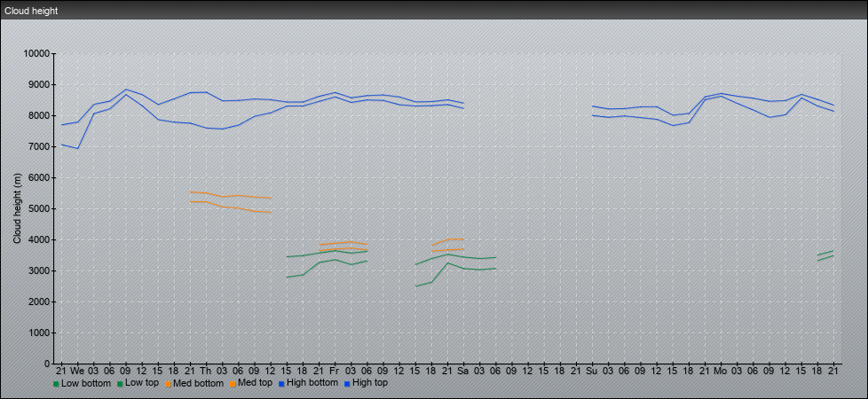868x399 pixels.
Task: Toggle the Med top series label
Action: [256, 383]
